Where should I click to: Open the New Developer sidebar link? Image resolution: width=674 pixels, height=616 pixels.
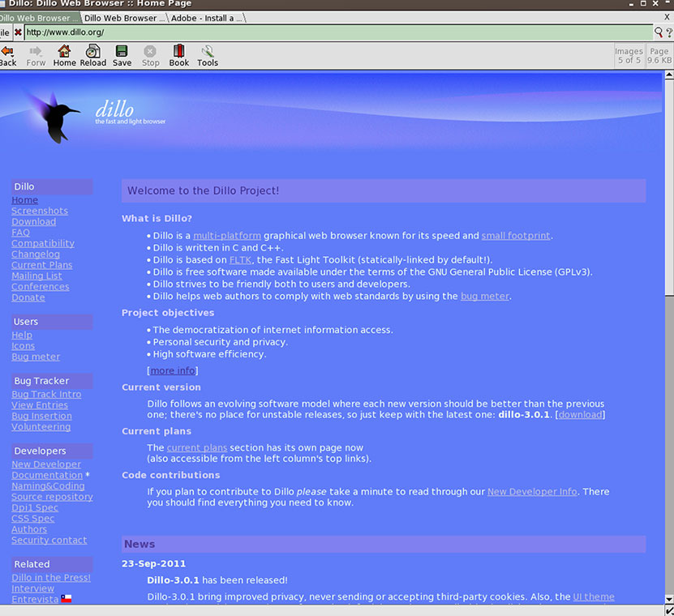[x=46, y=464]
